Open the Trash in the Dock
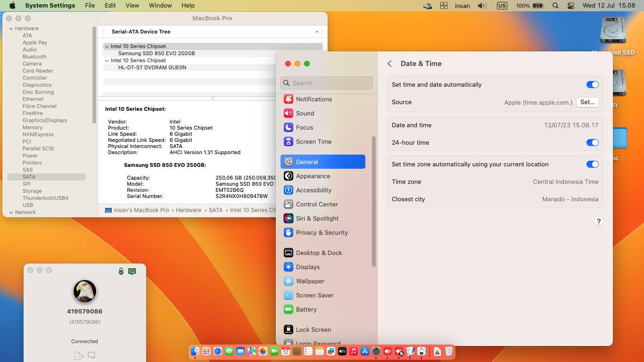The image size is (644, 362). point(449,351)
